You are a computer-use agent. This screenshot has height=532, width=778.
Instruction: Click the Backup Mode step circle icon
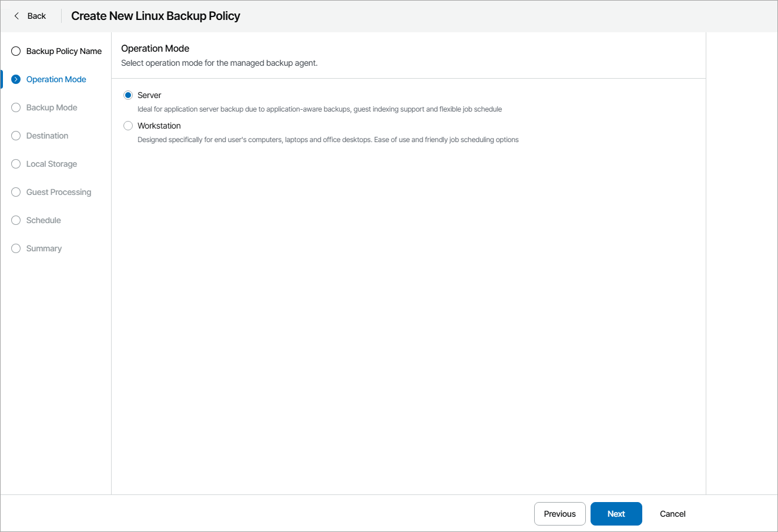[16, 107]
